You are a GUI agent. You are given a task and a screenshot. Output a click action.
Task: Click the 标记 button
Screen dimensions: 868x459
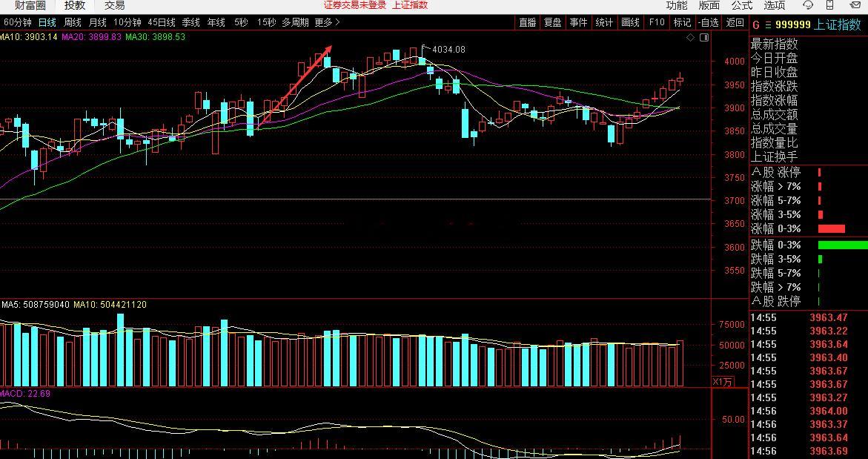click(x=682, y=23)
